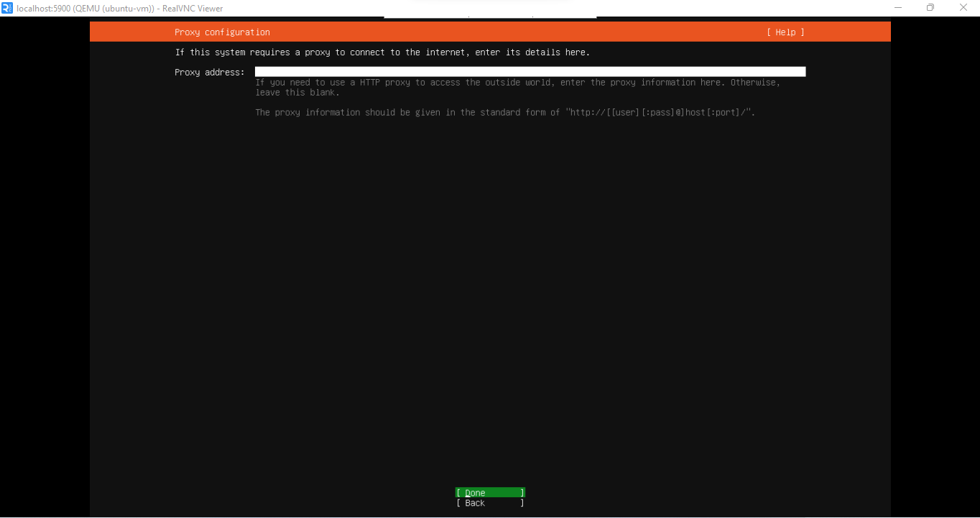The width and height of the screenshot is (980, 518).
Task: Click the Proxy address input field
Action: (x=530, y=72)
